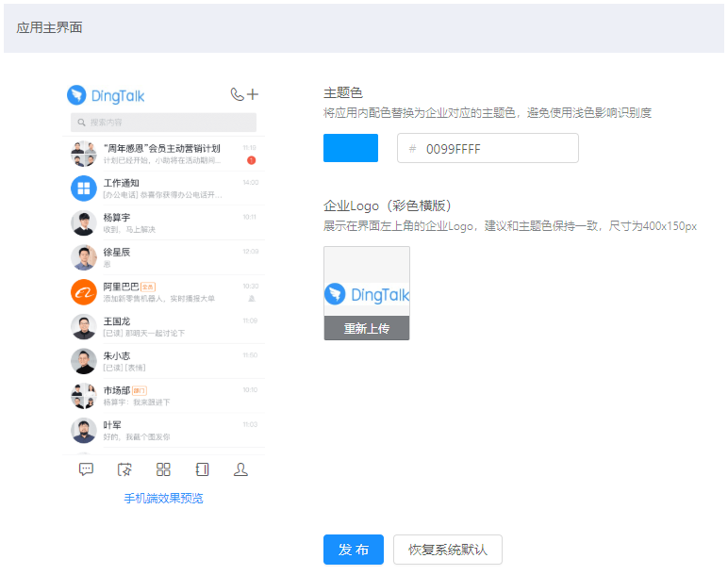Click the search magnifier icon in preview

click(x=81, y=122)
